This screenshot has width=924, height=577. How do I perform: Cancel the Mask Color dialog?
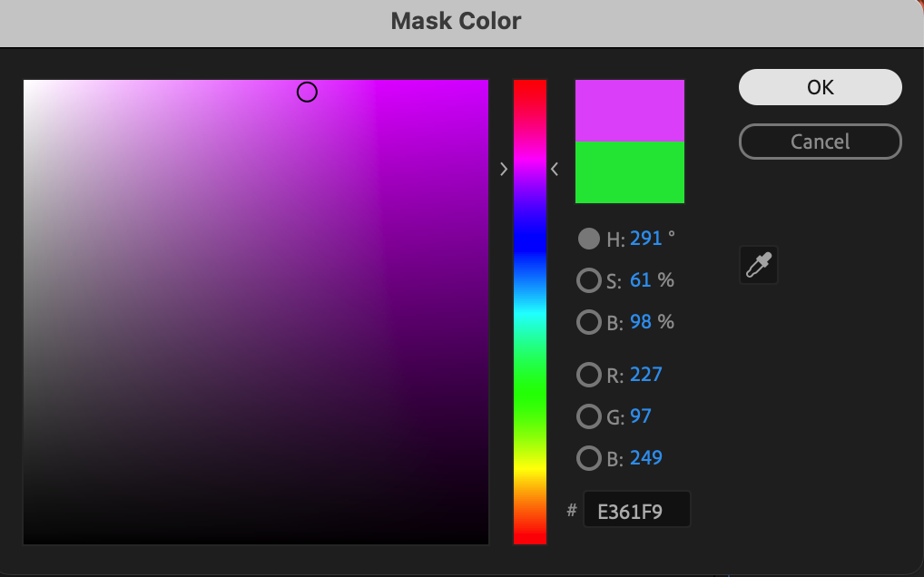pyautogui.click(x=821, y=142)
